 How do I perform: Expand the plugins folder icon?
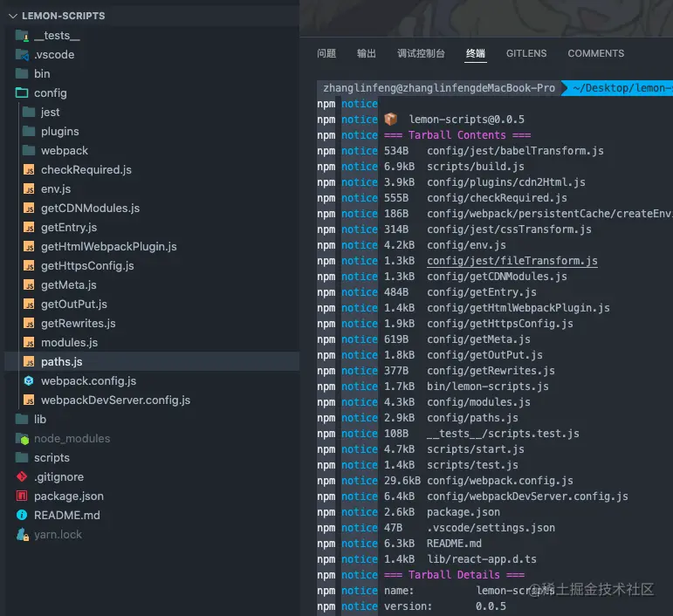point(29,131)
